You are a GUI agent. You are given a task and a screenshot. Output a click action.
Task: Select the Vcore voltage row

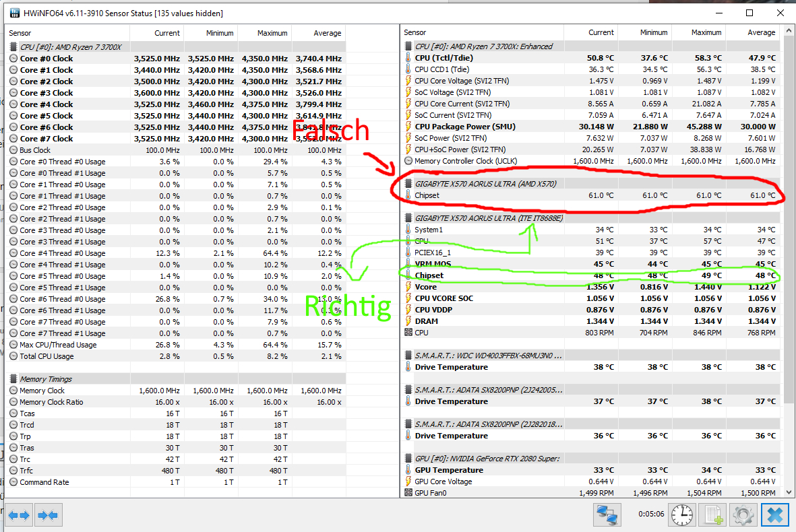point(590,287)
